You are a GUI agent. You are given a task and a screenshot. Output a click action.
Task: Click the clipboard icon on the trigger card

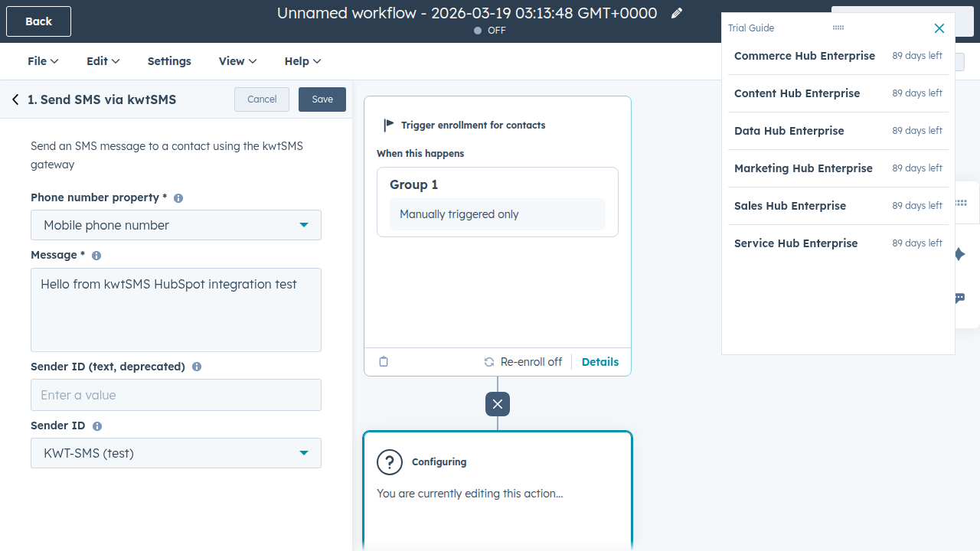click(x=384, y=361)
